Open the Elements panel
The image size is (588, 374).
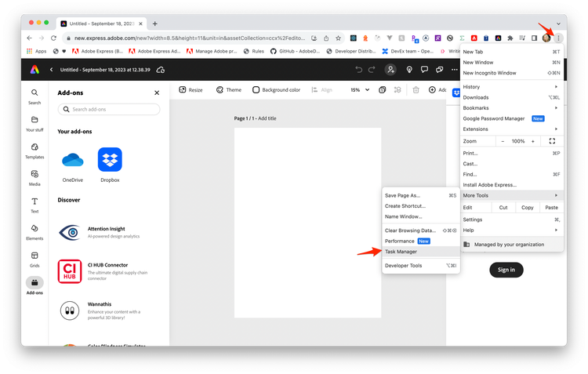point(34,231)
